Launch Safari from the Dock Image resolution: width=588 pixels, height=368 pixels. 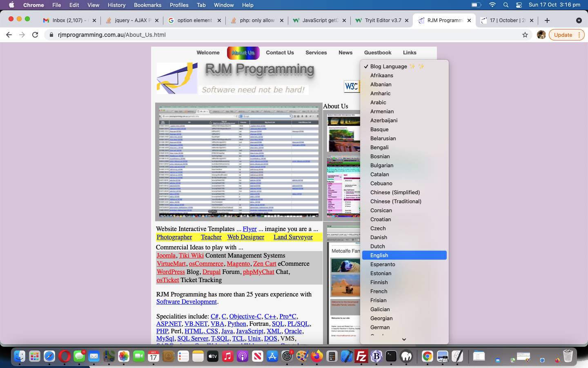(x=49, y=357)
